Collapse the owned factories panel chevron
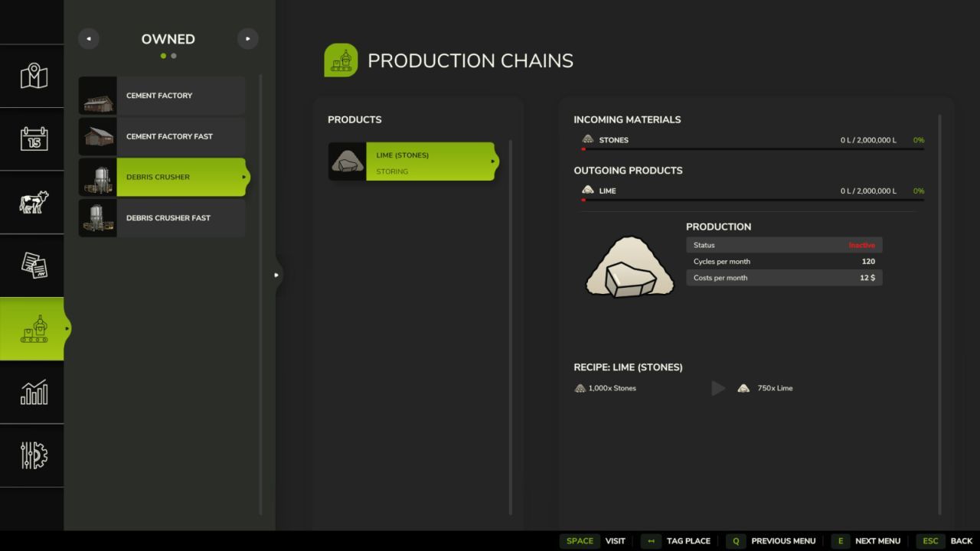This screenshot has height=551, width=980. point(276,275)
